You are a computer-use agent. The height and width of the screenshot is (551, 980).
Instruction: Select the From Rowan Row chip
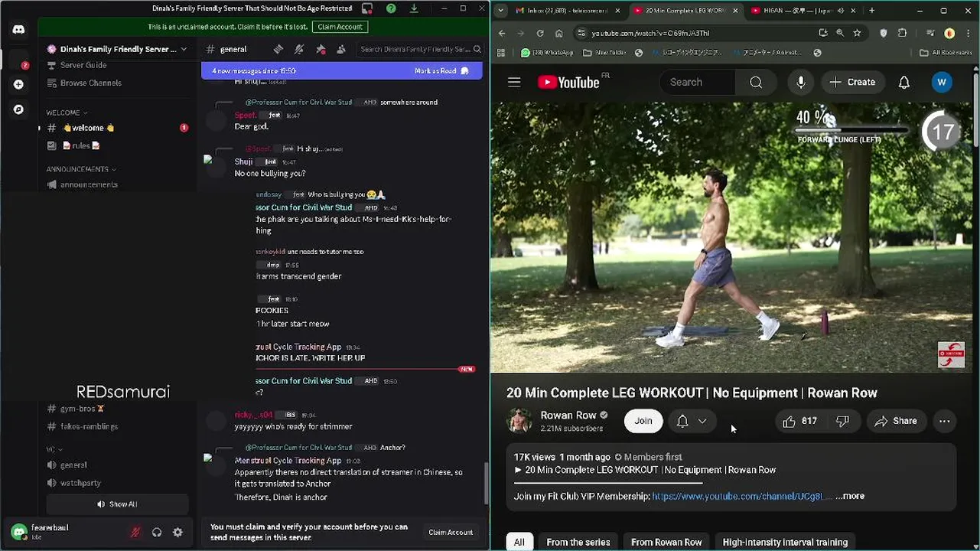coord(666,542)
